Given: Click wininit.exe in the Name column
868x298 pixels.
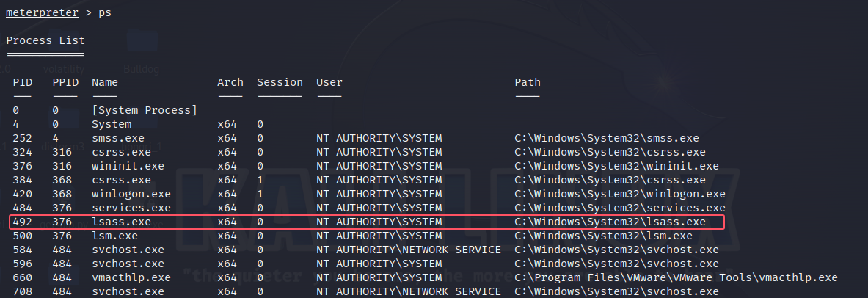Looking at the screenshot, I should 128,166.
